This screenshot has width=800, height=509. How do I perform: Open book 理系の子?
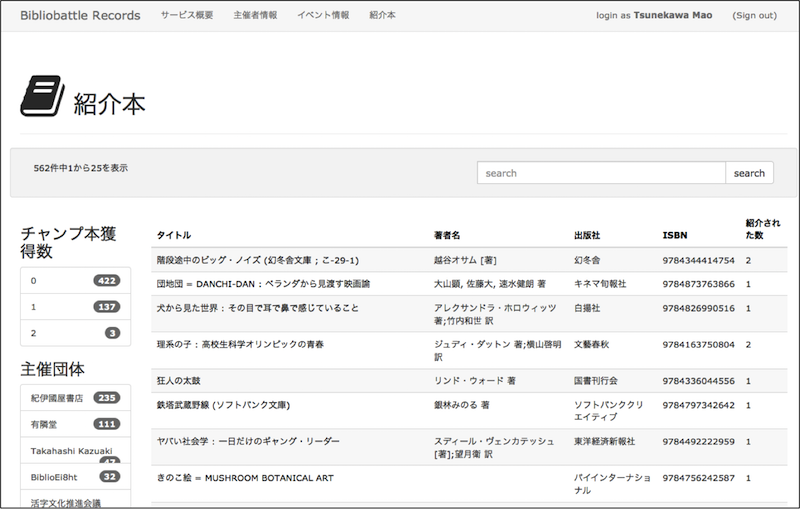coord(240,344)
